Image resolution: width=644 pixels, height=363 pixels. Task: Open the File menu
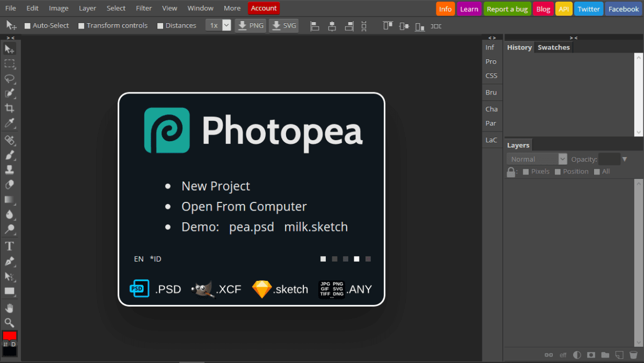(11, 8)
